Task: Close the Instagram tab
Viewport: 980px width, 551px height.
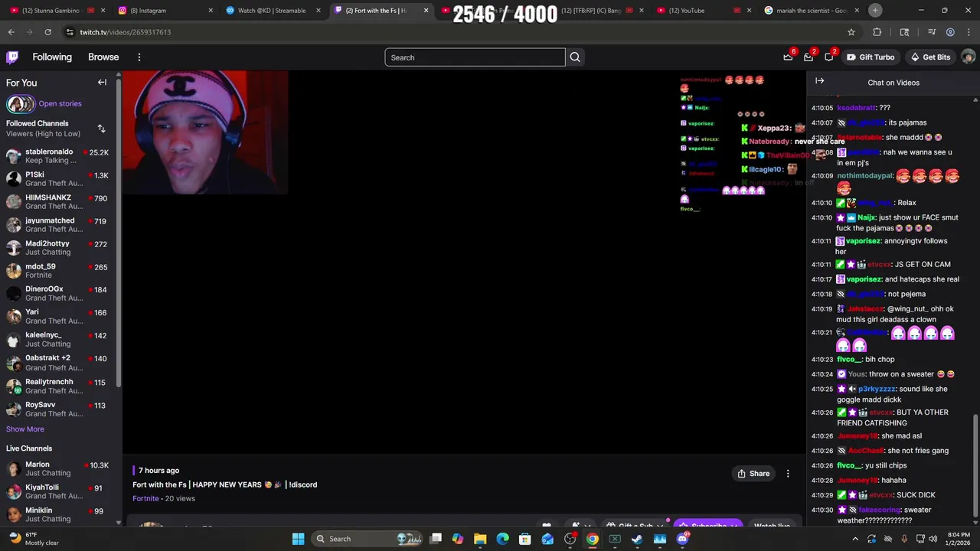Action: 210,11
